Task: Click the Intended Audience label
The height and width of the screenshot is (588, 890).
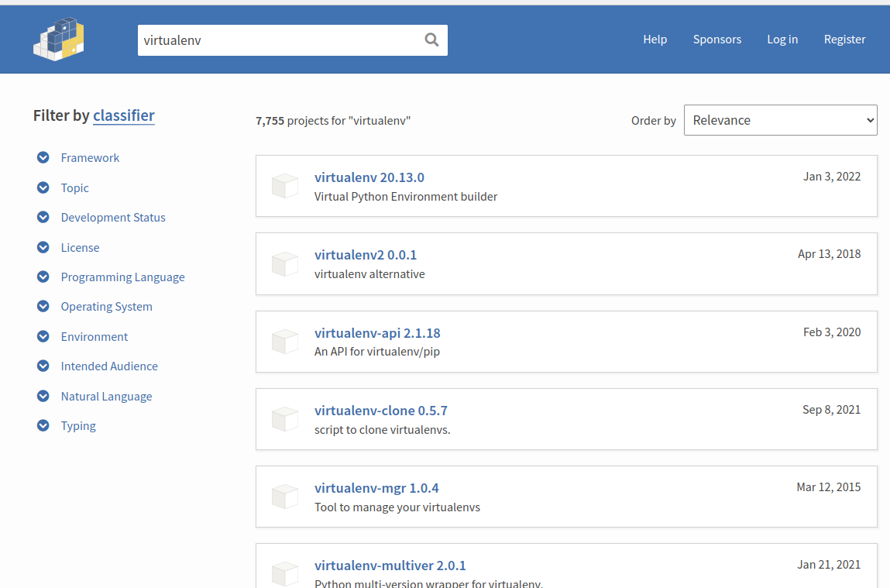Action: [109, 366]
